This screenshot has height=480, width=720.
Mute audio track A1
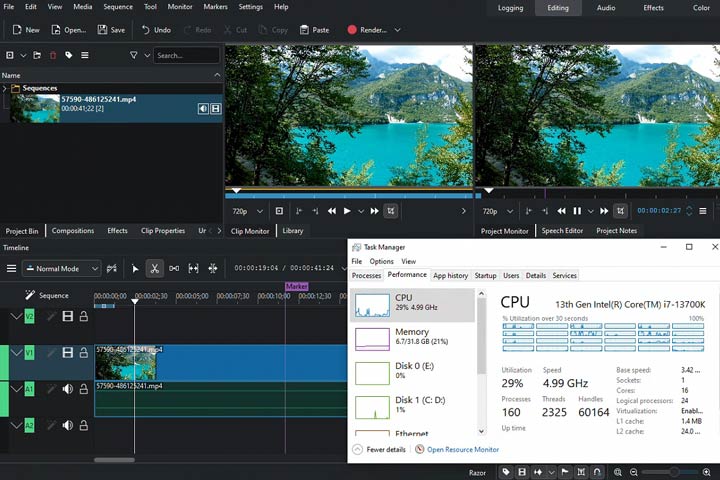pyautogui.click(x=68, y=389)
